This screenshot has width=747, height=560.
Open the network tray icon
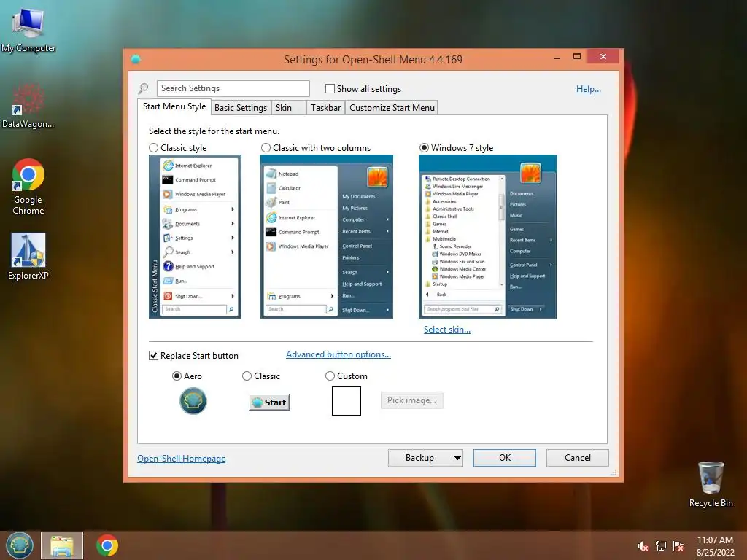(x=661, y=546)
